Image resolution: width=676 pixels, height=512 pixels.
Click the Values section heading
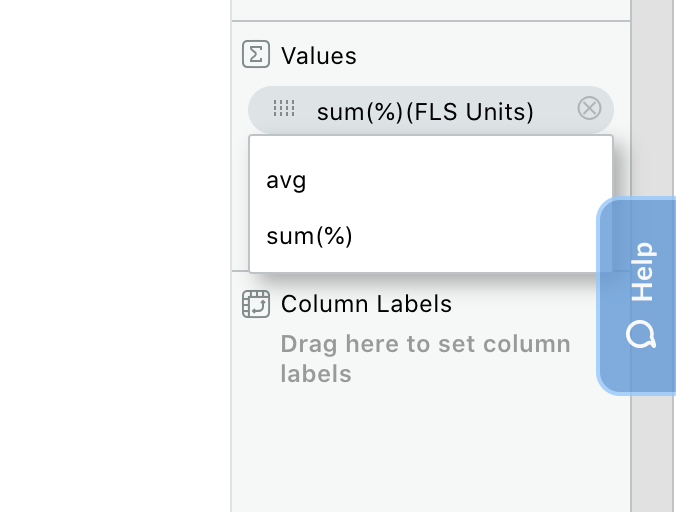[319, 56]
